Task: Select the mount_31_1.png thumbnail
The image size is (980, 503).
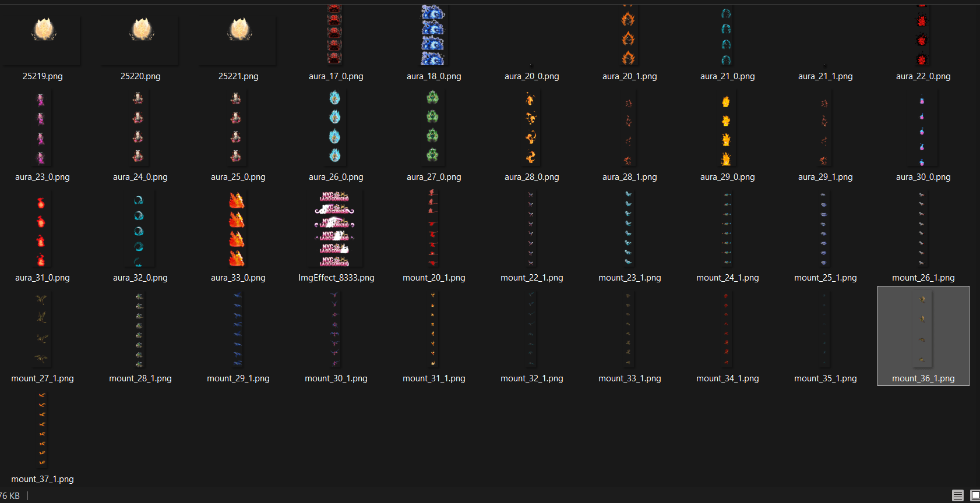Action: [x=432, y=330]
